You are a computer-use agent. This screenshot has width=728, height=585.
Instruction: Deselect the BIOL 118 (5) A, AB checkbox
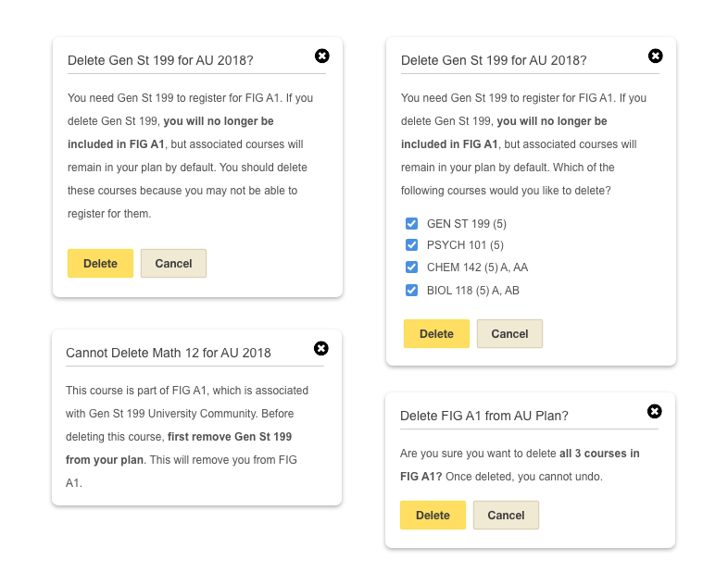click(411, 290)
